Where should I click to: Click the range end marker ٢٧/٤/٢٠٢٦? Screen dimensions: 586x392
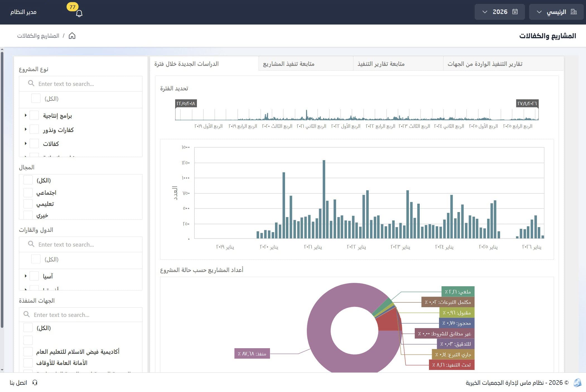pos(527,104)
